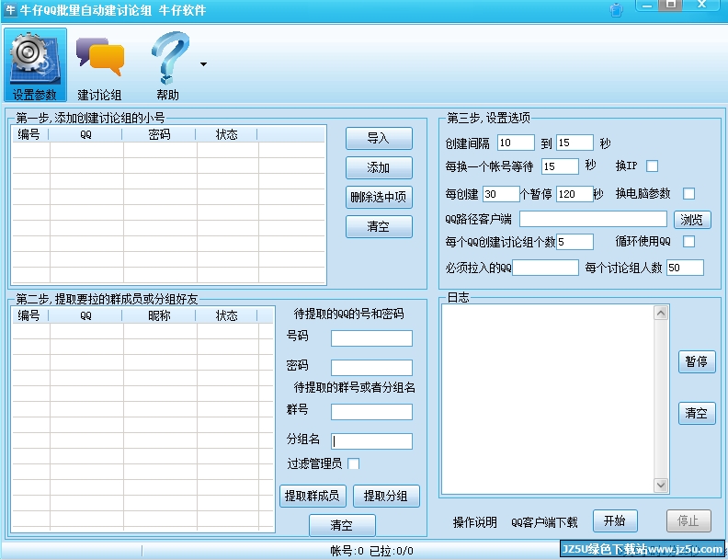Click the 添加 button

379,167
